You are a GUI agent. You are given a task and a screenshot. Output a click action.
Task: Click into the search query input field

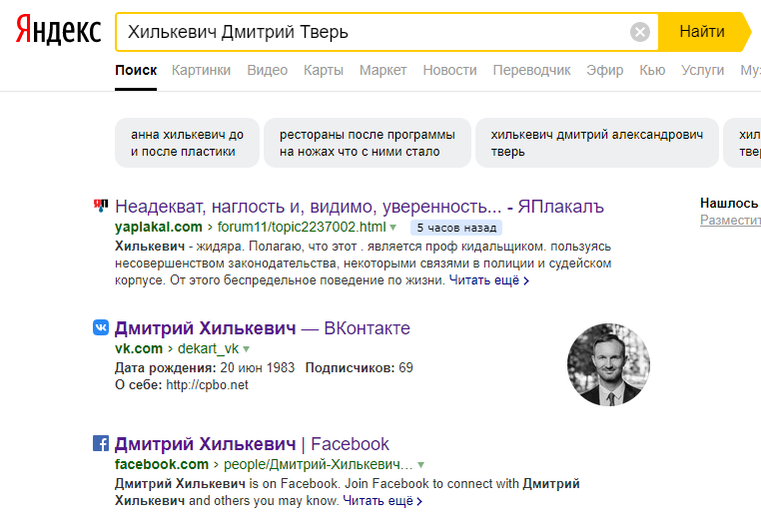(374, 32)
